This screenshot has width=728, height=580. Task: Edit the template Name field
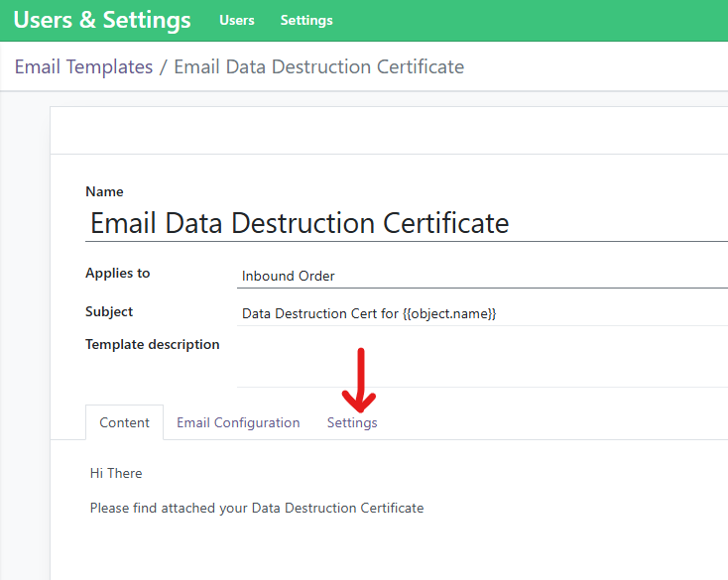tap(407, 222)
